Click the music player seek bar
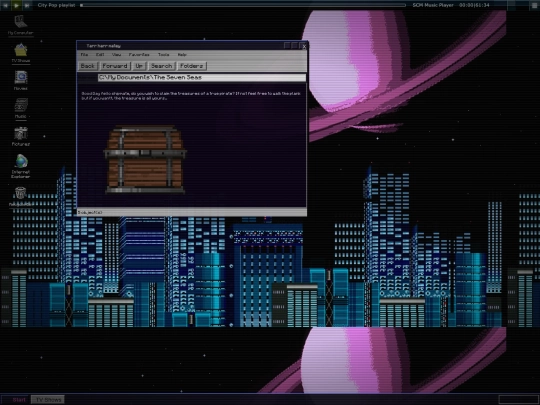 pyautogui.click(x=243, y=5)
